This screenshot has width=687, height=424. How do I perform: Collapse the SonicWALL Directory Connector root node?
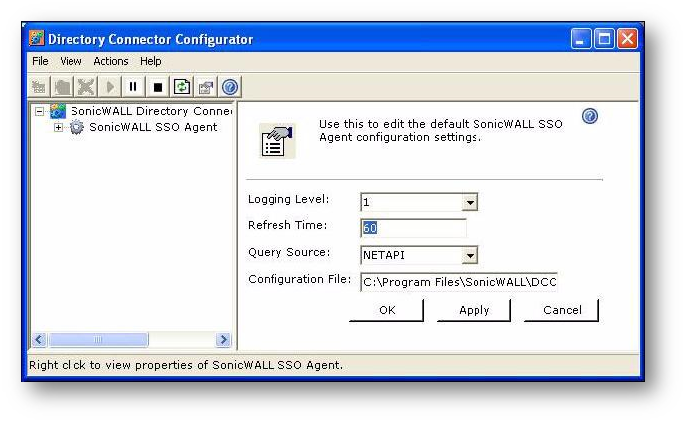[40, 111]
